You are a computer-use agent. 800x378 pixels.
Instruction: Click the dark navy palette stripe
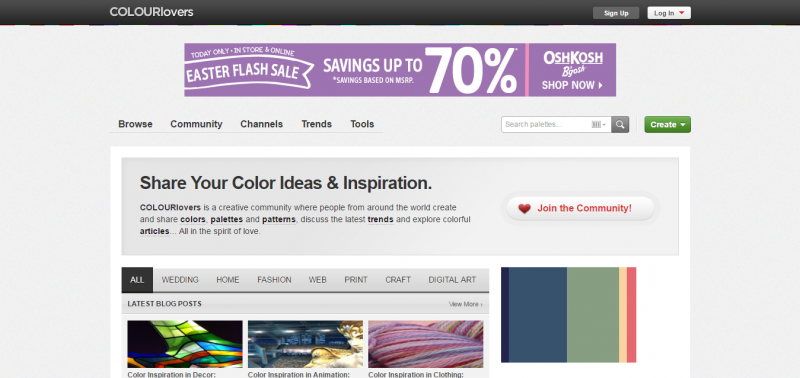[505, 315]
